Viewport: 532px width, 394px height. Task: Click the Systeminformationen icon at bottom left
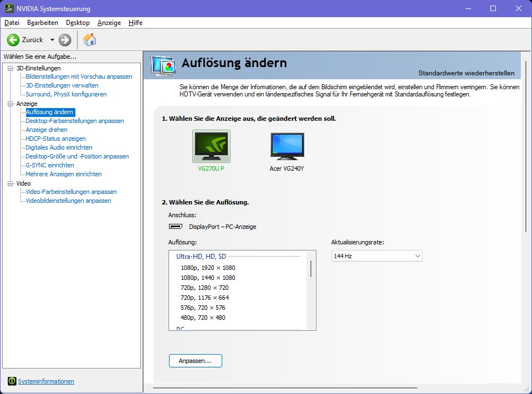(12, 381)
